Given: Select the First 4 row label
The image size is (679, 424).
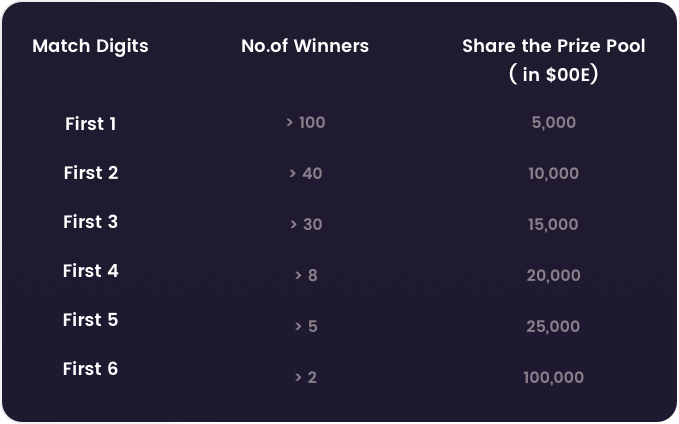Looking at the screenshot, I should [91, 271].
